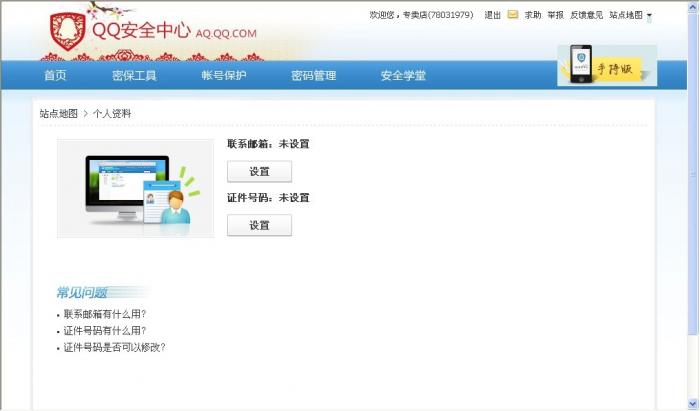The width and height of the screenshot is (700, 411).
Task: Click the profile illustration with monitor
Action: (x=136, y=188)
